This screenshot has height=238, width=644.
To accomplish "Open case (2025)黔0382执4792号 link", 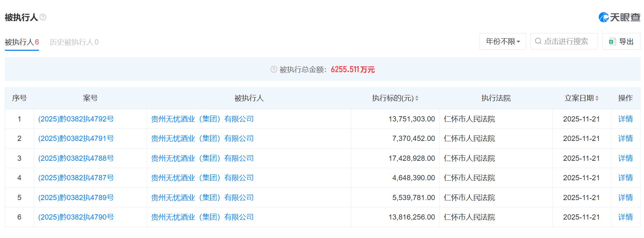I will click(x=76, y=119).
